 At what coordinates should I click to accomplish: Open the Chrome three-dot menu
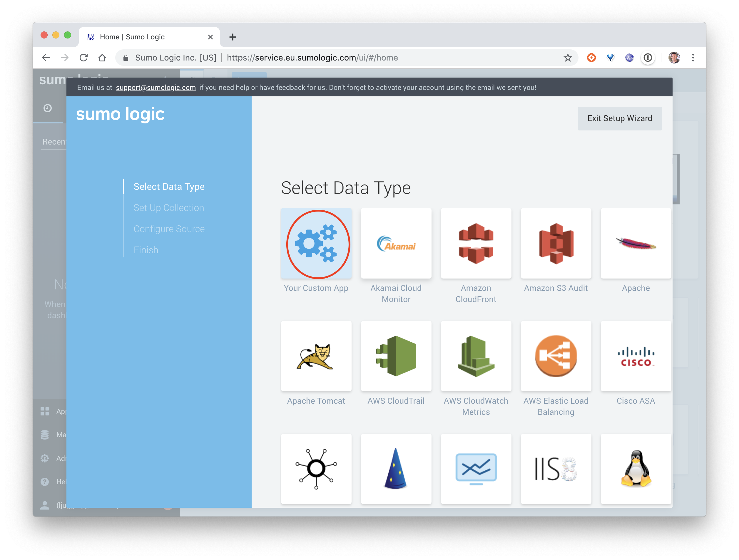(x=693, y=58)
